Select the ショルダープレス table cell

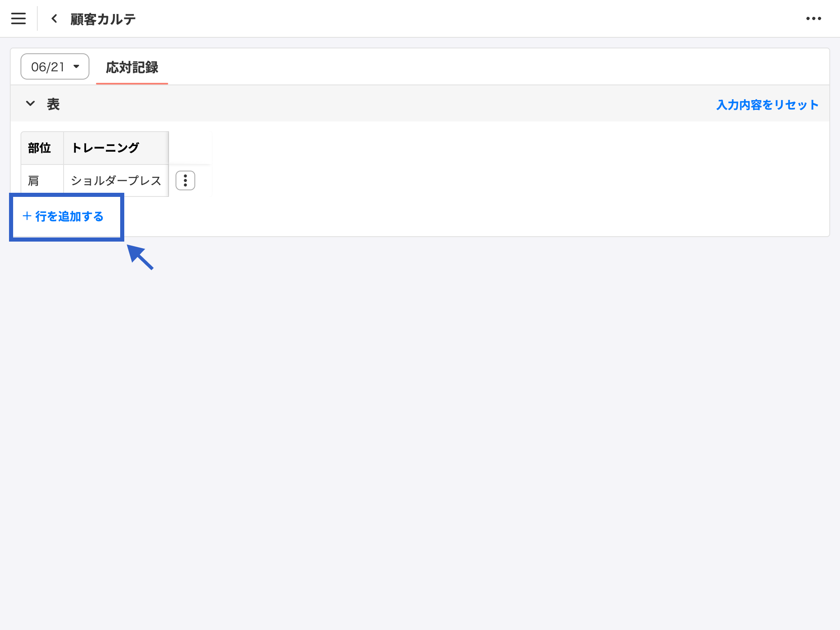pyautogui.click(x=116, y=181)
